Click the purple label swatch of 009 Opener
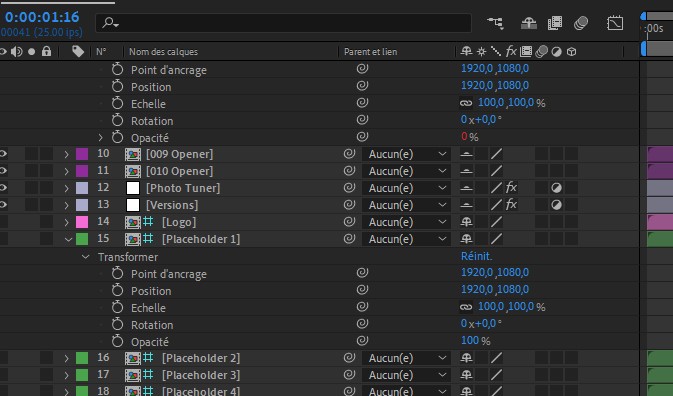The image size is (673, 396). pos(82,154)
